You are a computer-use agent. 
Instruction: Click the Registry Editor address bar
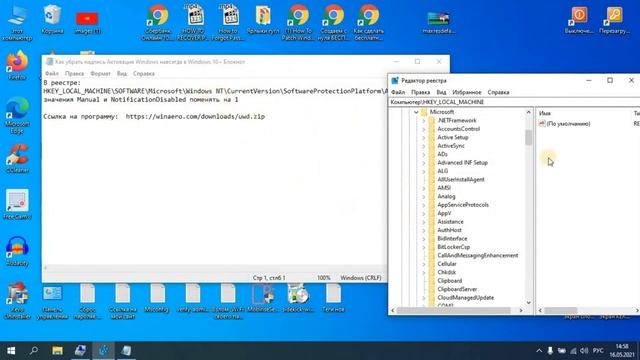(x=514, y=102)
